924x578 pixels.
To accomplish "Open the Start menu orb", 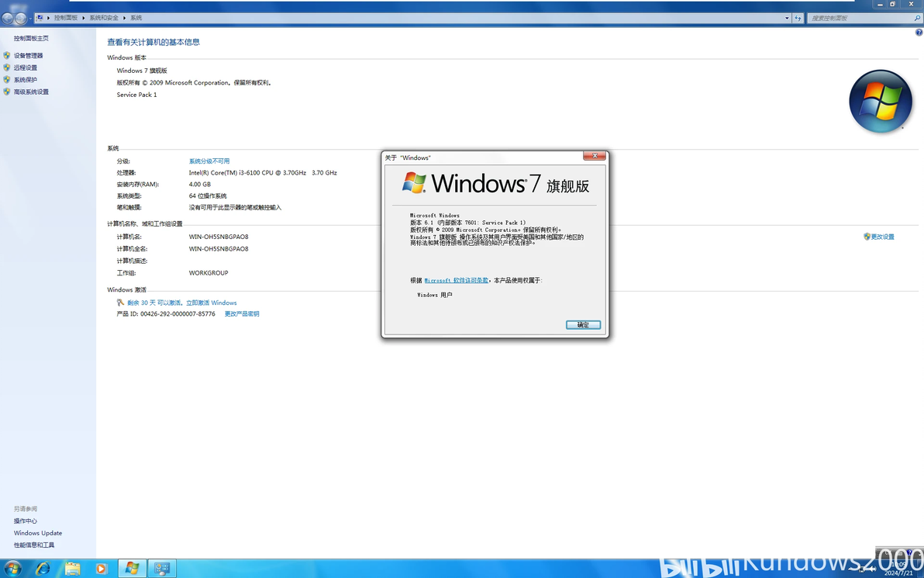I will 12,569.
